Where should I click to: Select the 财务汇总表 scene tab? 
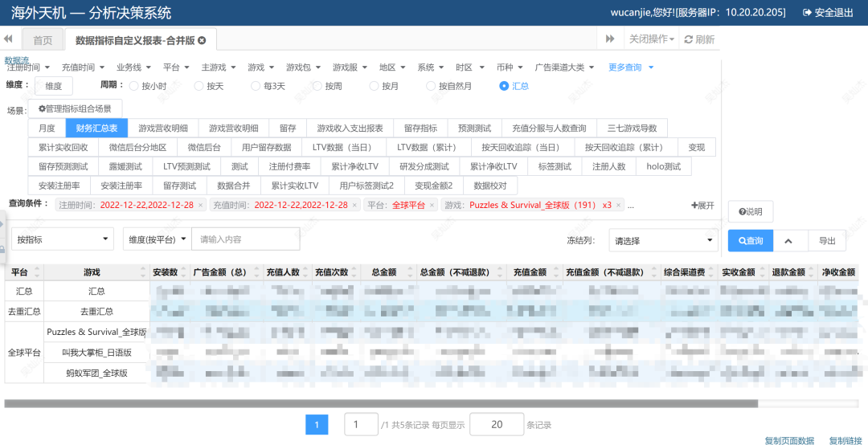point(96,128)
